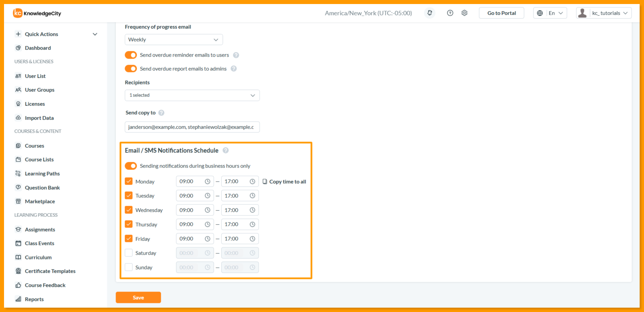The image size is (644, 312).
Task: Open clock picker for Wednesday end time
Action: 252,210
